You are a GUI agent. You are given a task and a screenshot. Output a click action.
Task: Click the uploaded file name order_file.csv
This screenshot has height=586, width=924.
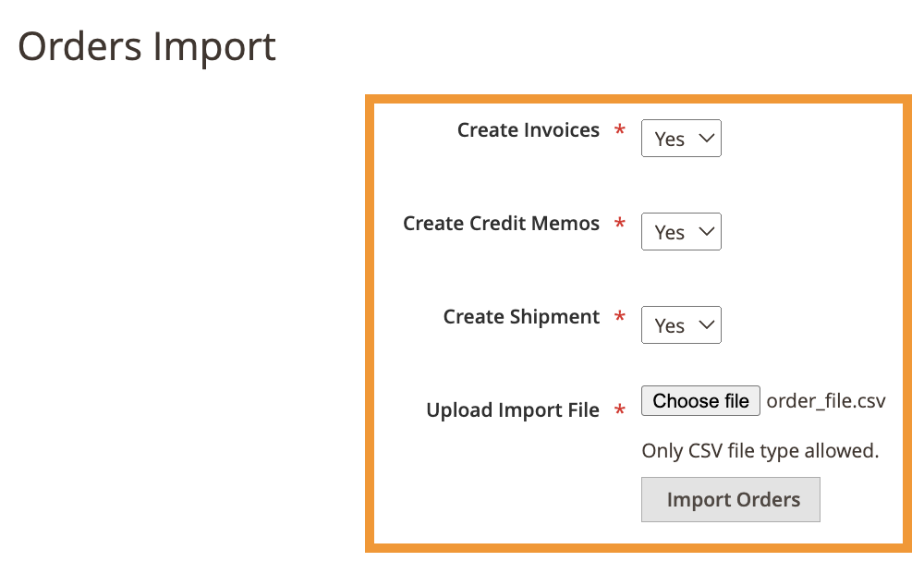point(826,400)
